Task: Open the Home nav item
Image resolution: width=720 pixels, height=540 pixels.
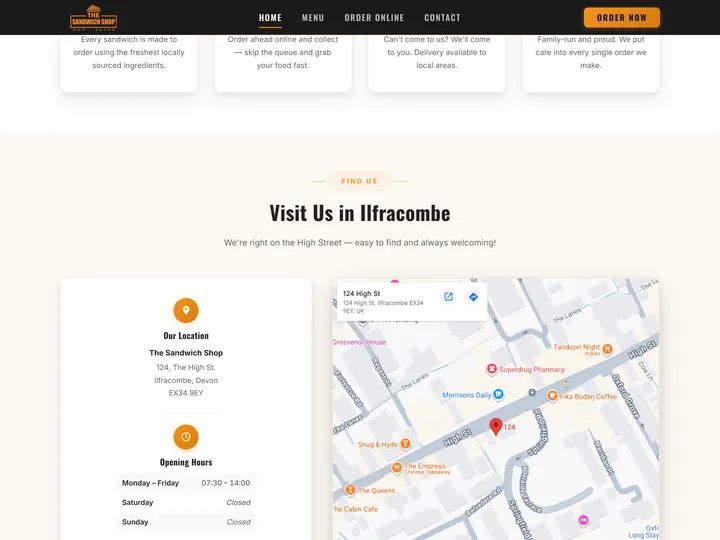Action: (270, 17)
